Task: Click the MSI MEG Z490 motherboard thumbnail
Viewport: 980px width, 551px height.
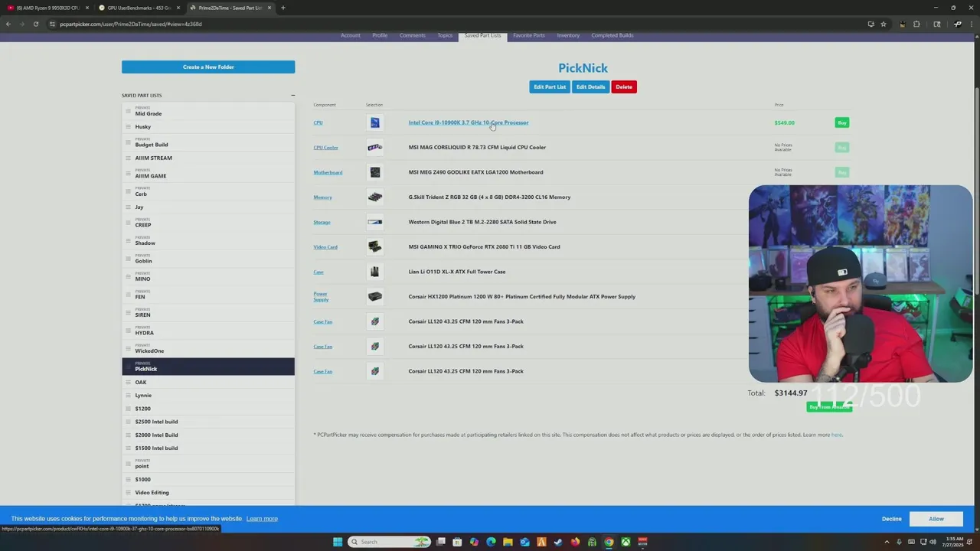Action: (x=374, y=172)
